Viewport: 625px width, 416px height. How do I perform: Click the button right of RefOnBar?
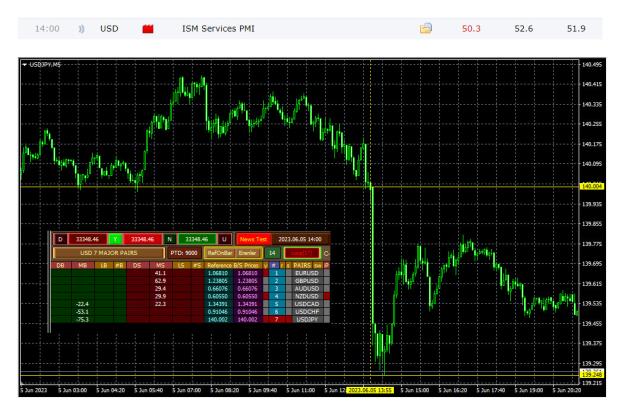coord(248,253)
